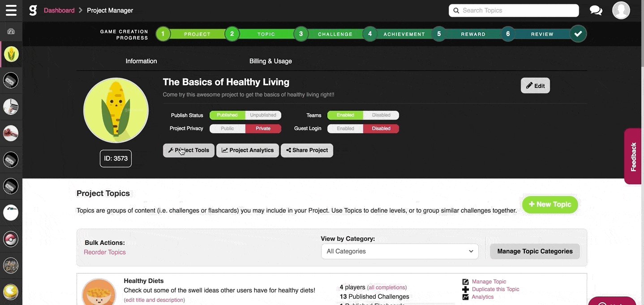Open the mosaic photo project in sidebar
This screenshot has width=644, height=305.
click(x=11, y=266)
